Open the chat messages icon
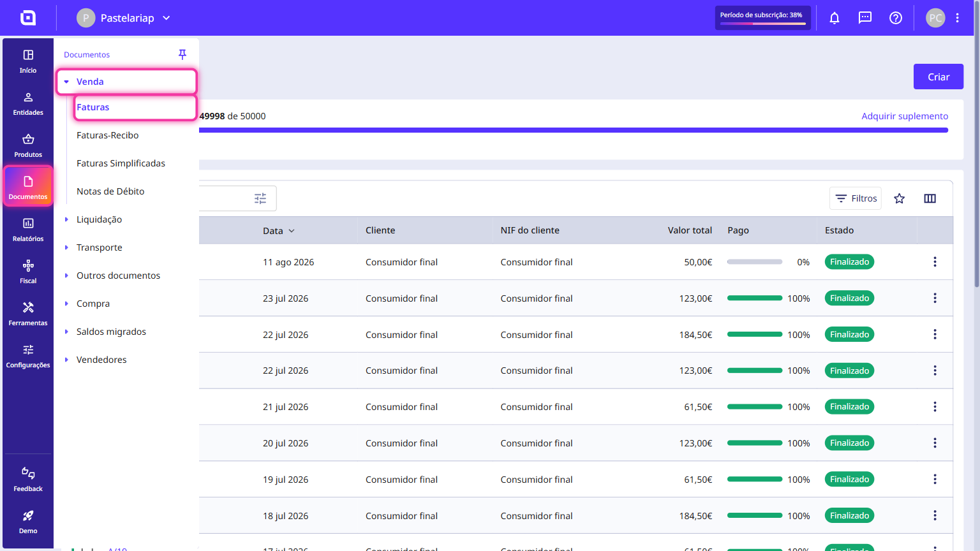This screenshot has width=980, height=551. click(865, 18)
